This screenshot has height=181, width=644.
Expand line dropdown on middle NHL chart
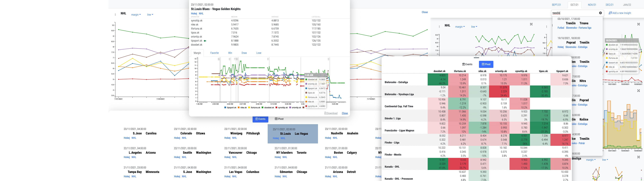tap(474, 27)
